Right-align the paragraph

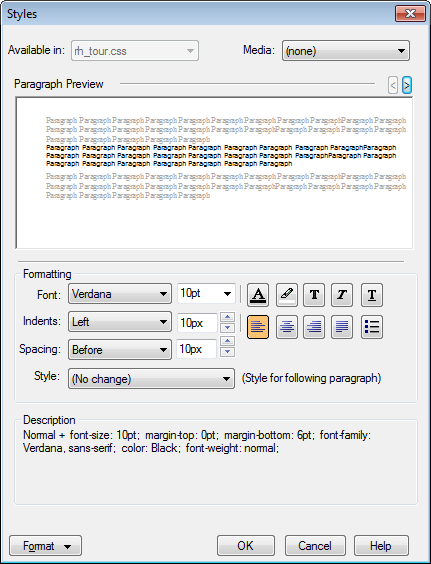click(x=314, y=327)
